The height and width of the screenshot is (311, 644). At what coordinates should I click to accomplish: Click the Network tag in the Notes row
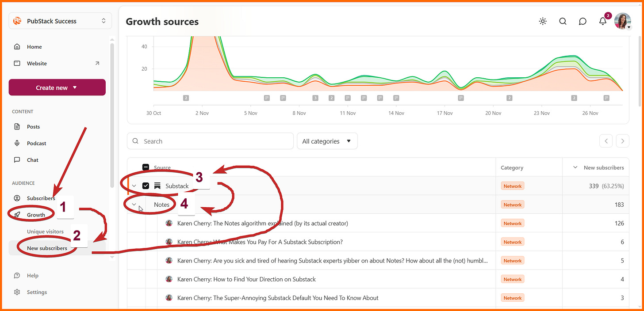click(x=513, y=205)
